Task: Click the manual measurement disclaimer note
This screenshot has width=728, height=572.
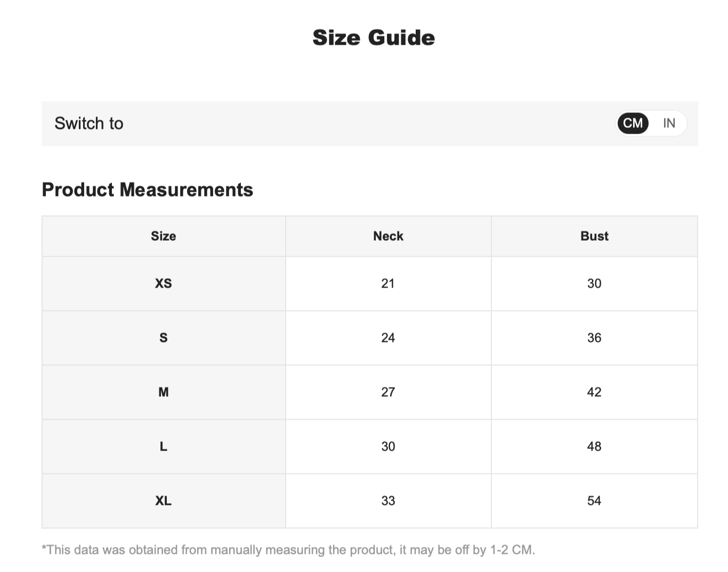Action: click(288, 550)
